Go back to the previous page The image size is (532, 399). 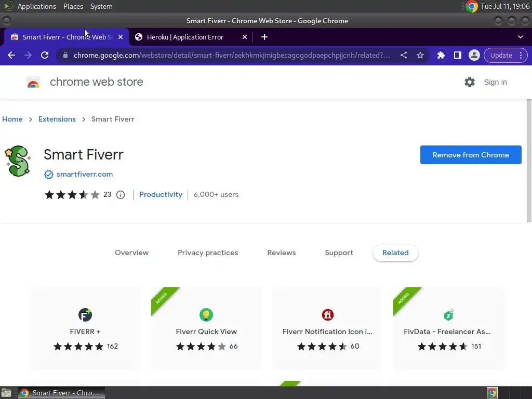[x=11, y=55]
